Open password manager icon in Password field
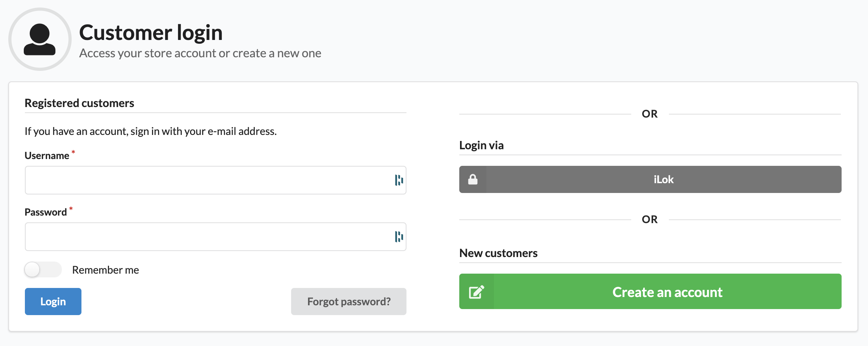The image size is (868, 346). (399, 237)
